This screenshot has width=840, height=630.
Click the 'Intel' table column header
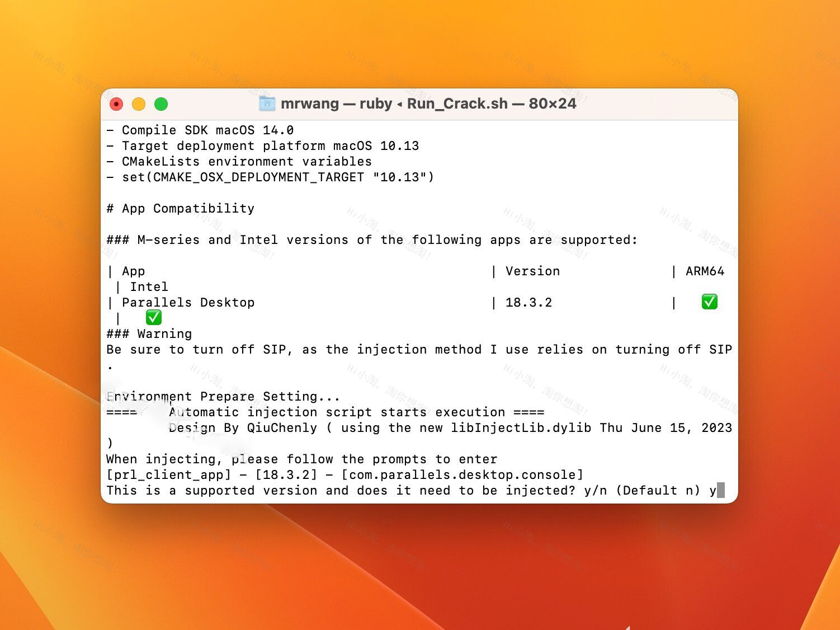[x=149, y=287]
